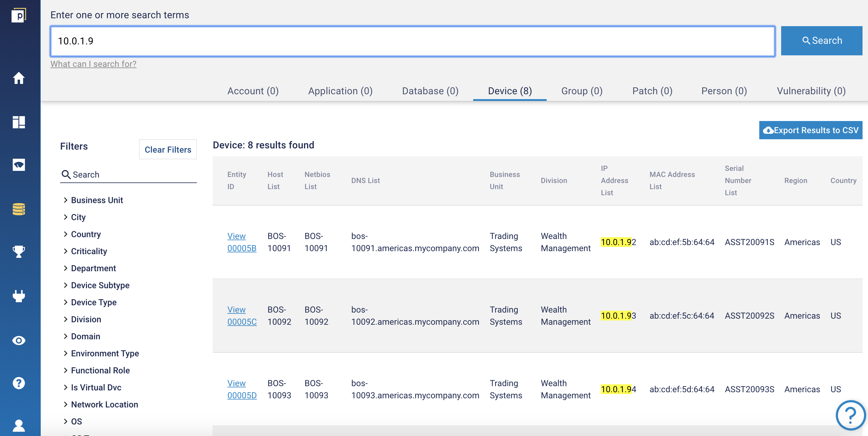This screenshot has height=436, width=868.
Task: Expand the Device Type filter
Action: click(90, 303)
